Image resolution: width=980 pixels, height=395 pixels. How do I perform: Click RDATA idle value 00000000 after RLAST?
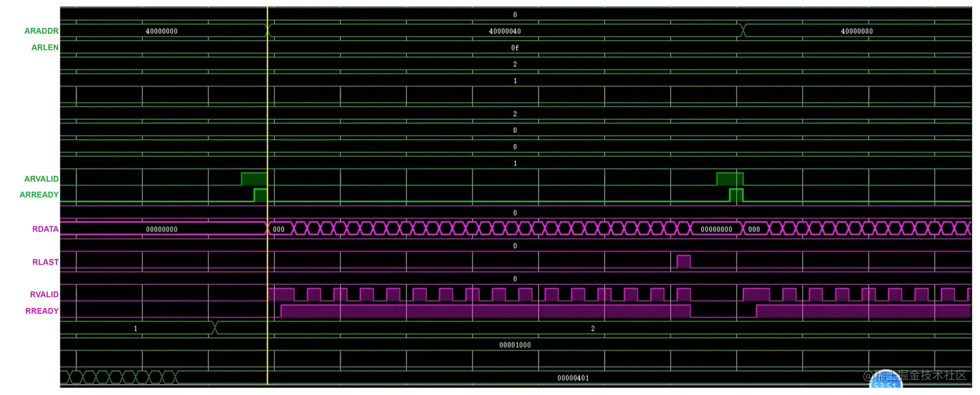[x=716, y=229]
